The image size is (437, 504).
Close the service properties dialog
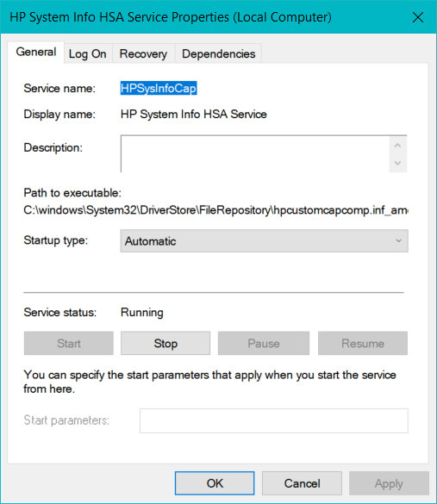[418, 17]
